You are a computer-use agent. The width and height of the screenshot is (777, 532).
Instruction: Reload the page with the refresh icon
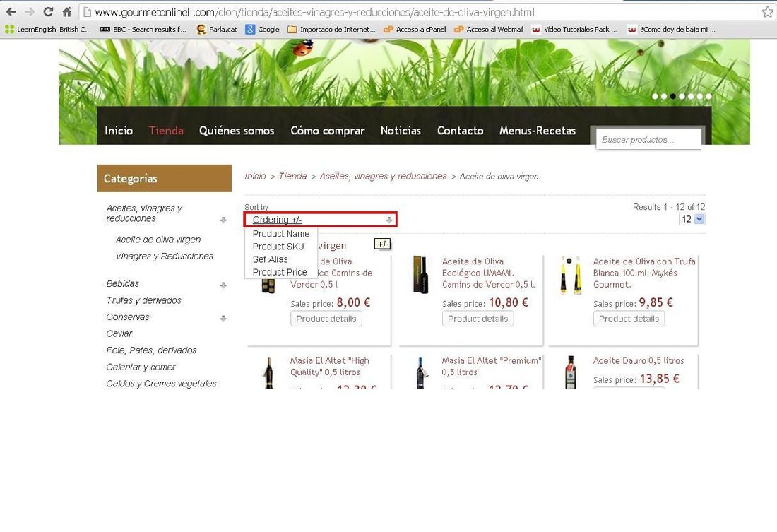tap(48, 11)
